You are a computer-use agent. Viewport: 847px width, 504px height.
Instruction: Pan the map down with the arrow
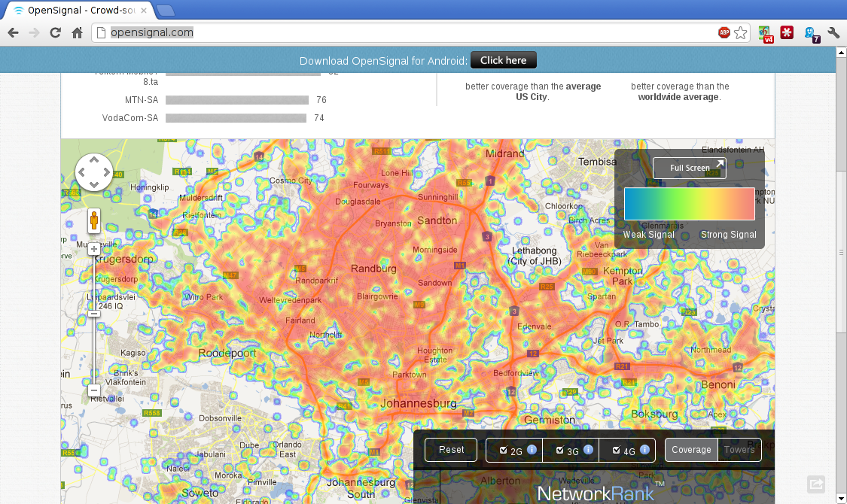pyautogui.click(x=94, y=184)
